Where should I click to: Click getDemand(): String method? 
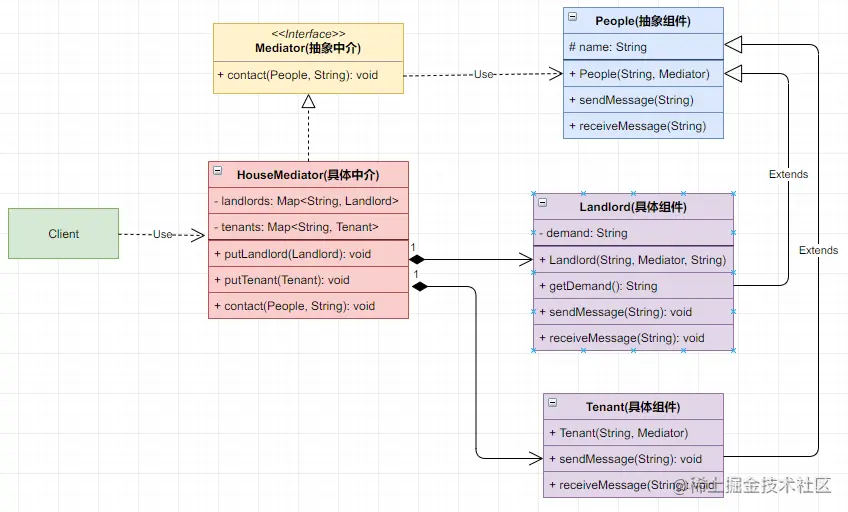pos(633,285)
